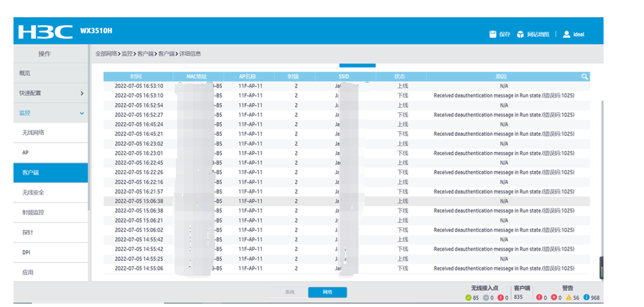Click red critical alarms exclamation icon
The height and width of the screenshot is (307, 644).
(539, 297)
